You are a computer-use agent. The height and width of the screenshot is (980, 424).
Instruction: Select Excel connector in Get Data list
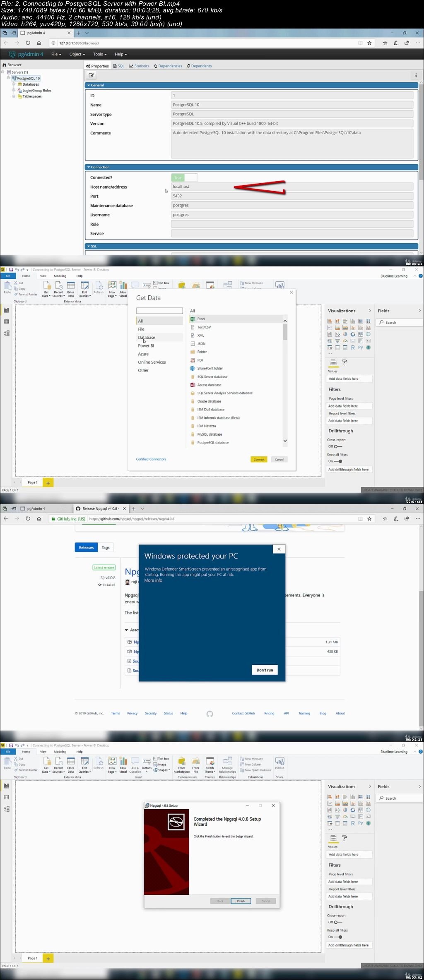click(236, 319)
